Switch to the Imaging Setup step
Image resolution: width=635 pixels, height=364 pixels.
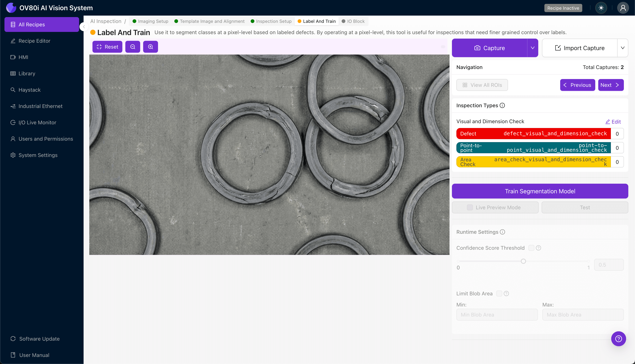click(153, 21)
